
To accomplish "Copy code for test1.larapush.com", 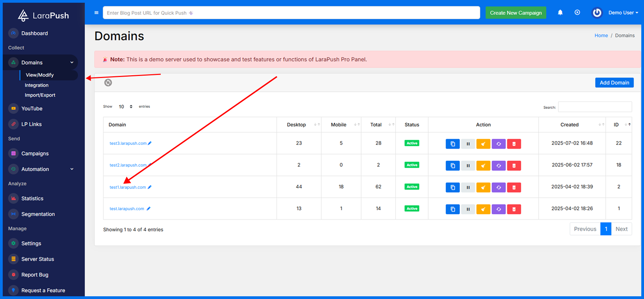I will (x=453, y=187).
